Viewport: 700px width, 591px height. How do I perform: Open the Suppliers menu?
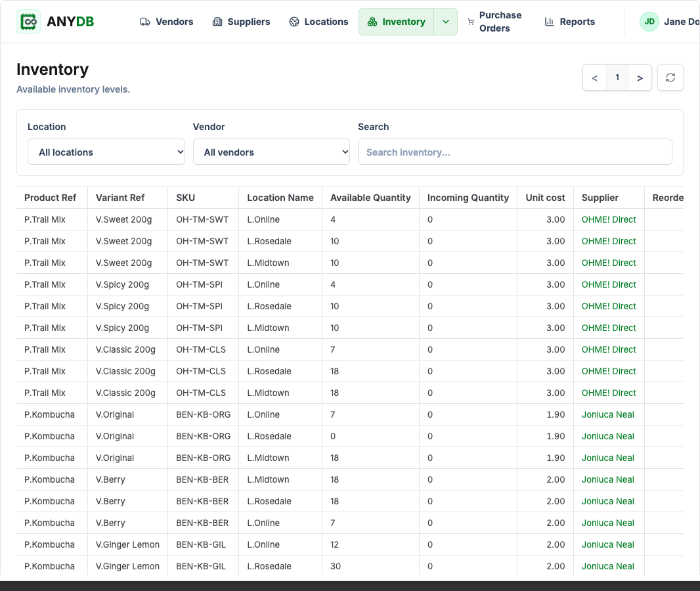tap(241, 22)
